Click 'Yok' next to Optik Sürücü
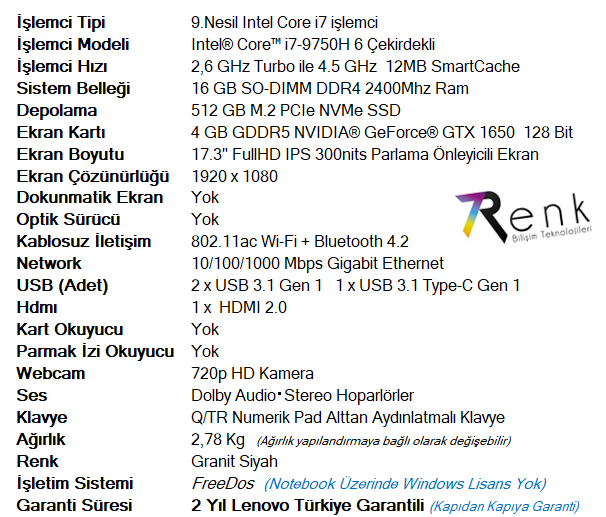 tap(205, 219)
